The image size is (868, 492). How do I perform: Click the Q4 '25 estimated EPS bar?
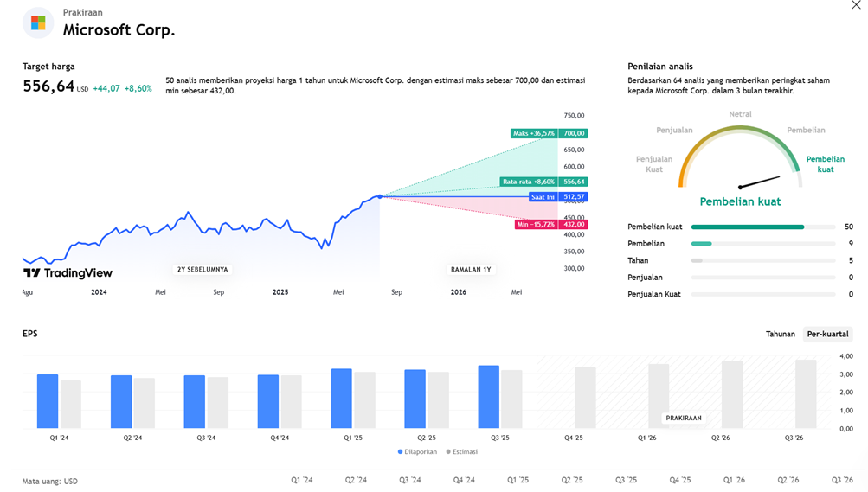point(585,398)
